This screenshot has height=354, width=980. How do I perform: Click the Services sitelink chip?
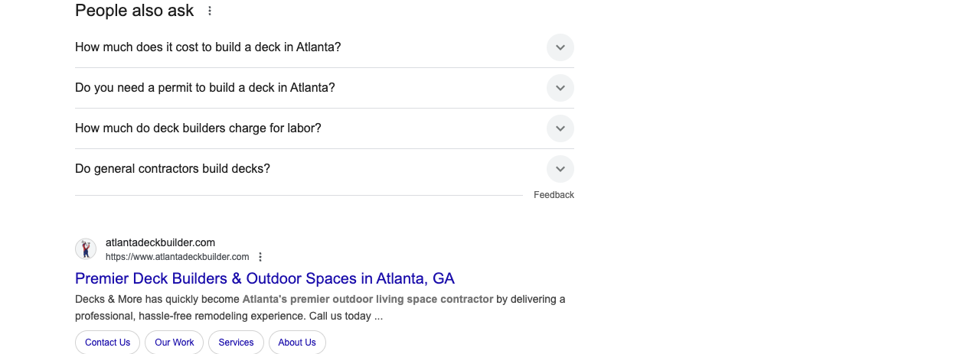pyautogui.click(x=236, y=343)
